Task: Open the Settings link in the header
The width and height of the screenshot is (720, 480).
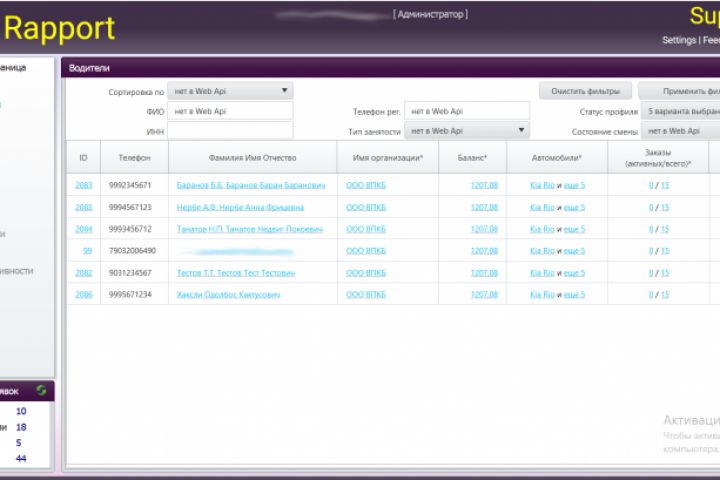Action: [x=679, y=40]
